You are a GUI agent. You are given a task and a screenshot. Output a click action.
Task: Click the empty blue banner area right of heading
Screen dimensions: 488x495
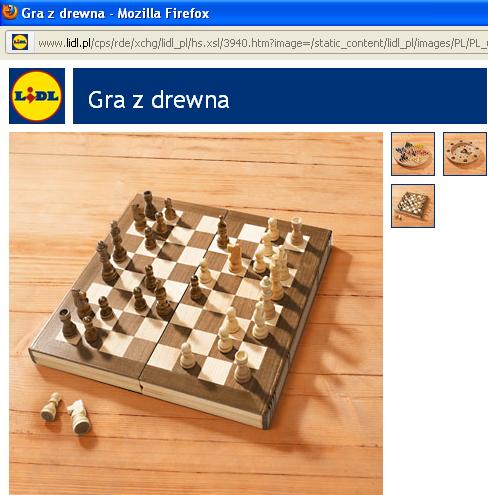click(x=358, y=96)
